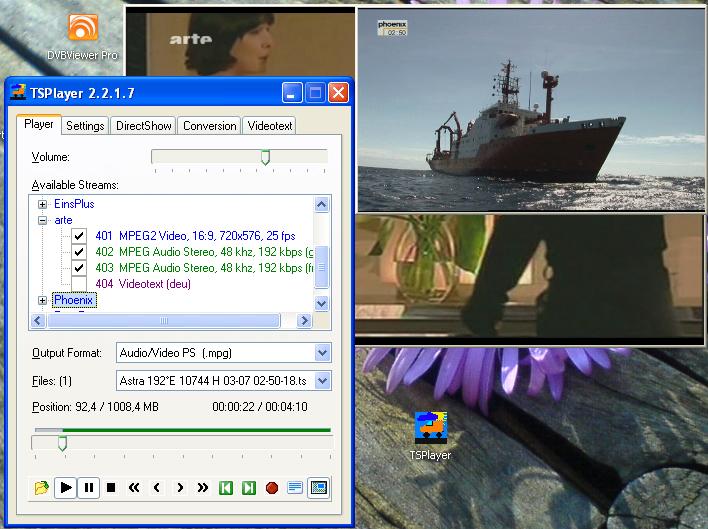Viewport: 708px width, 529px height.
Task: Click the fast rewind double-arrow button
Action: [x=134, y=488]
